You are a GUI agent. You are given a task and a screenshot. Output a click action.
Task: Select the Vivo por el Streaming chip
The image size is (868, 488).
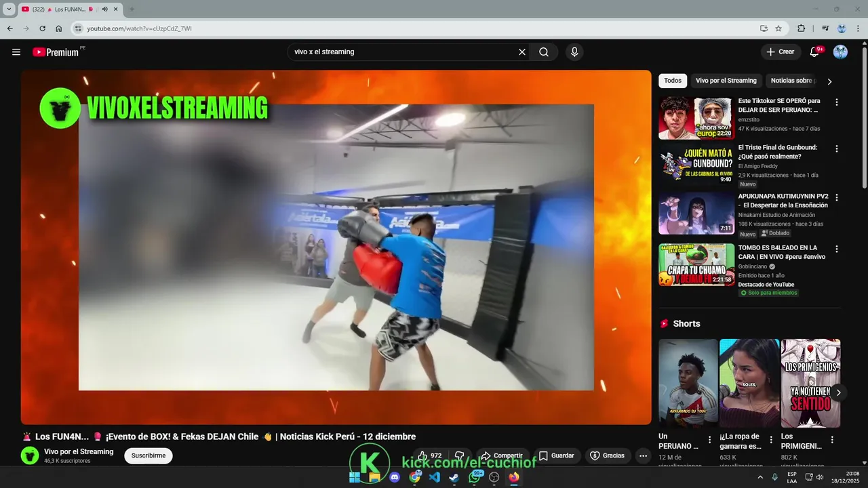coord(726,81)
